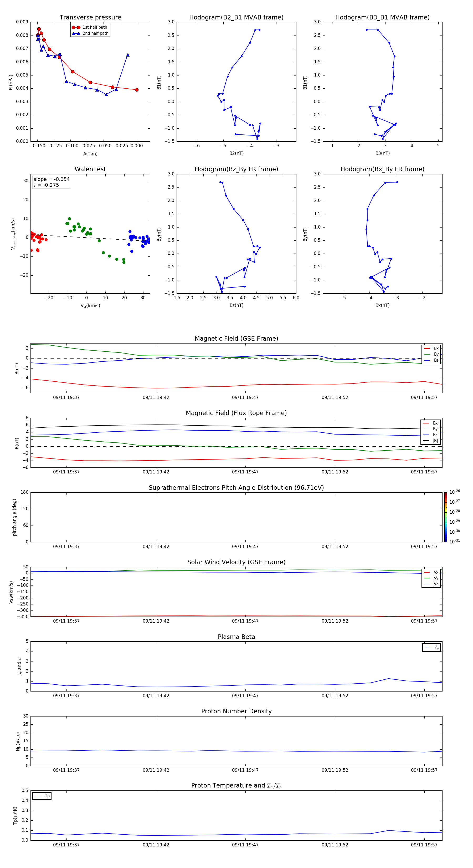Select the Vx entry in velocity legend
This screenshot has width=473, height=868.
point(431,572)
